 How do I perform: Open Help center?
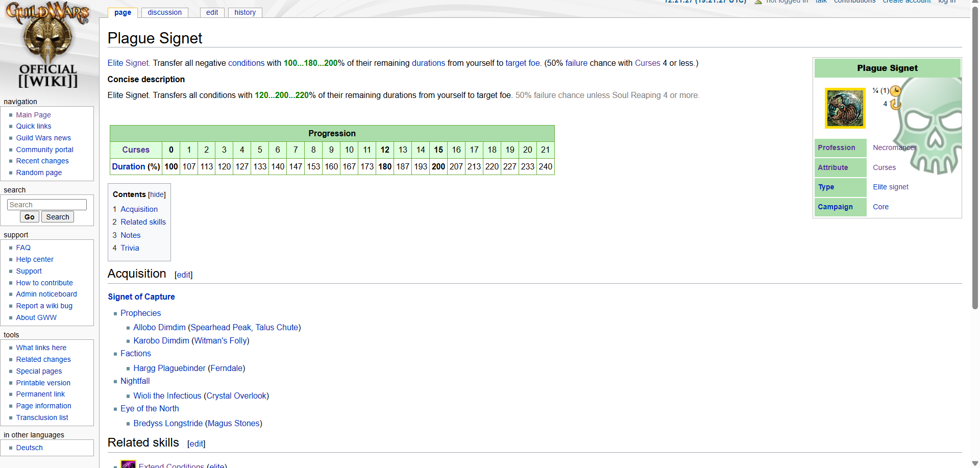(35, 259)
